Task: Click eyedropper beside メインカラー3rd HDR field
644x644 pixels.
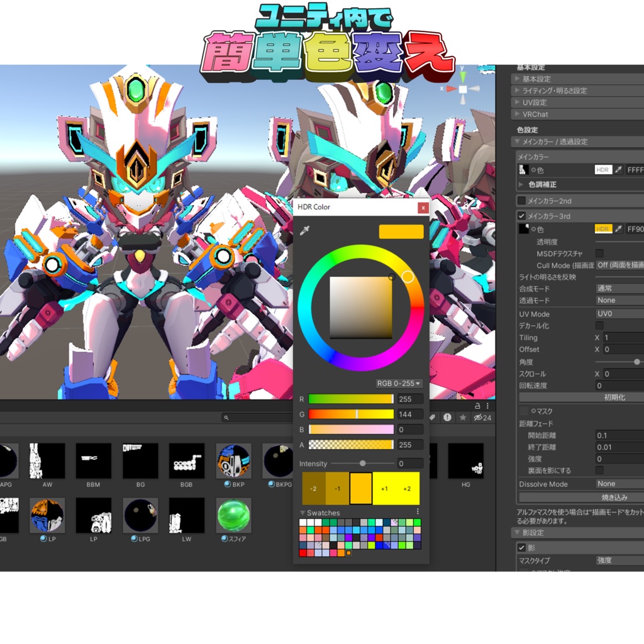Action: pyautogui.click(x=619, y=229)
